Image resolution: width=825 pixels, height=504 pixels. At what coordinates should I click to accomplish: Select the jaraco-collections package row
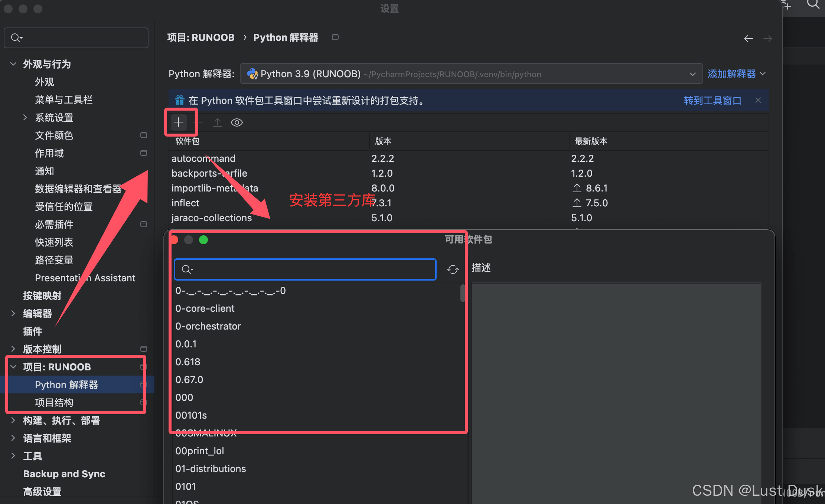coord(469,218)
